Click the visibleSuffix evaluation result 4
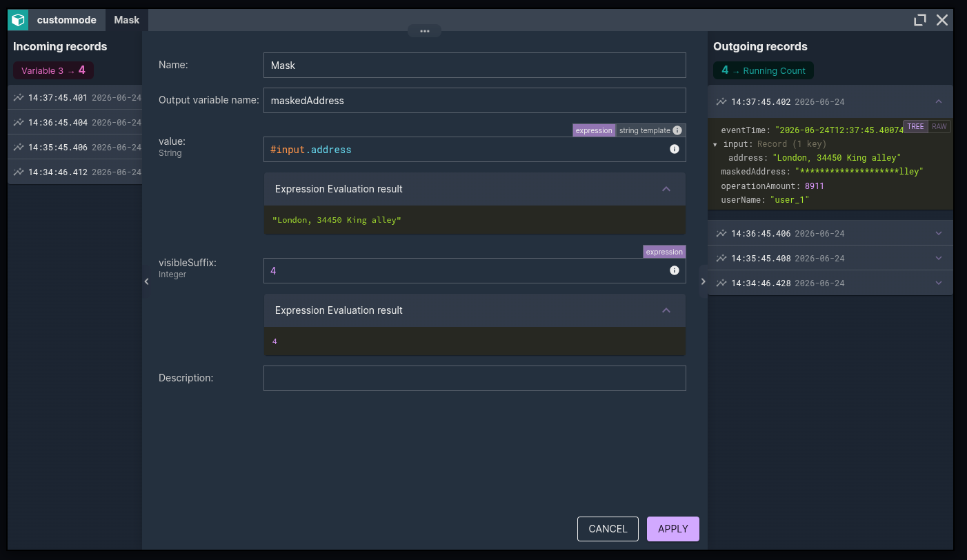This screenshot has height=560, width=967. point(275,341)
